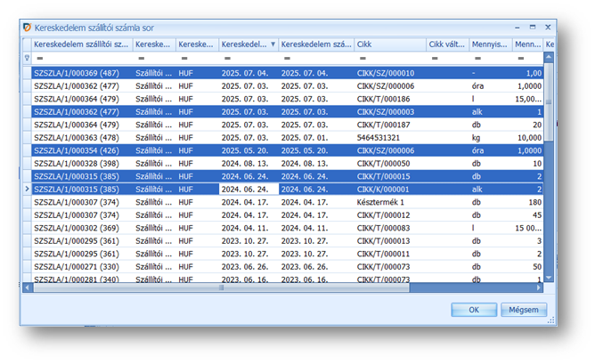595x364 pixels.
Task: Click the filter cell under Mennyis... column
Action: point(491,58)
